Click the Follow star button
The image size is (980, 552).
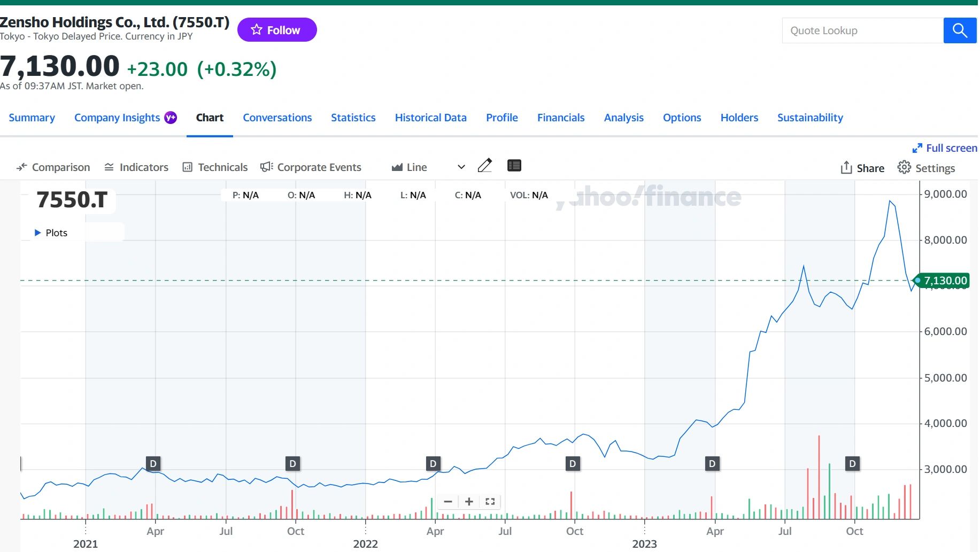click(276, 30)
